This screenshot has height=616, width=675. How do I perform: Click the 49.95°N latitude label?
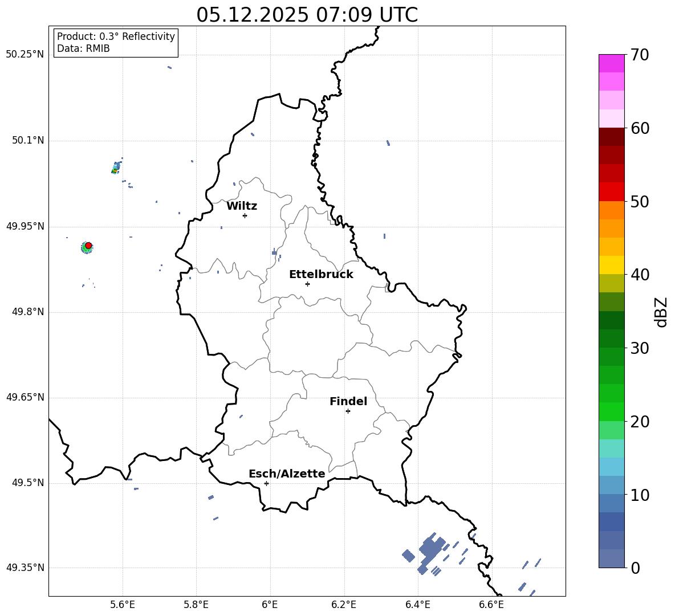pos(25,227)
